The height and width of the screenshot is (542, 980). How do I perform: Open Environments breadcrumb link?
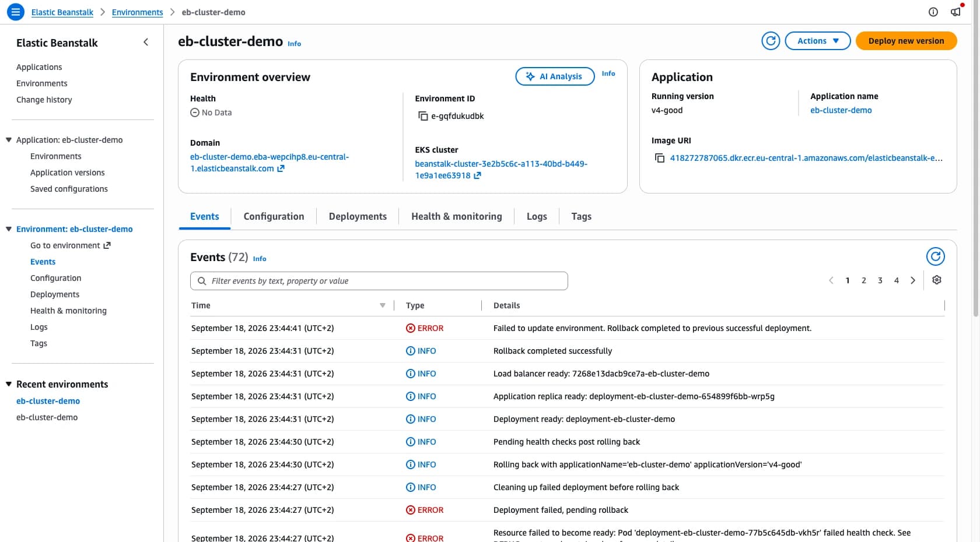coord(138,12)
